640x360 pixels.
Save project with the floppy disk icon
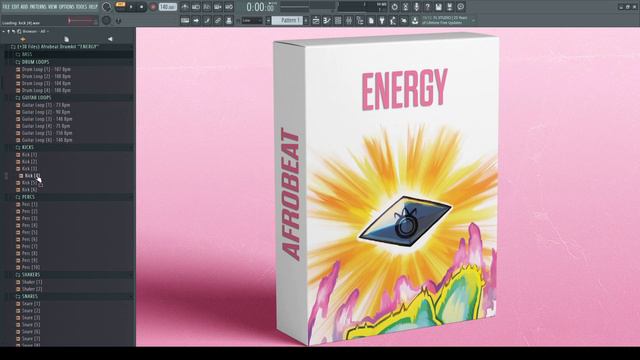[x=438, y=7]
